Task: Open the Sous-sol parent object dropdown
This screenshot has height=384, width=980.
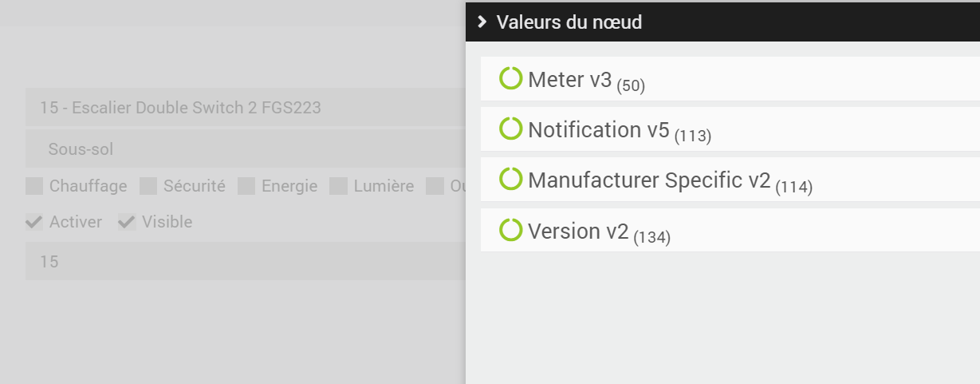Action: pyautogui.click(x=246, y=148)
